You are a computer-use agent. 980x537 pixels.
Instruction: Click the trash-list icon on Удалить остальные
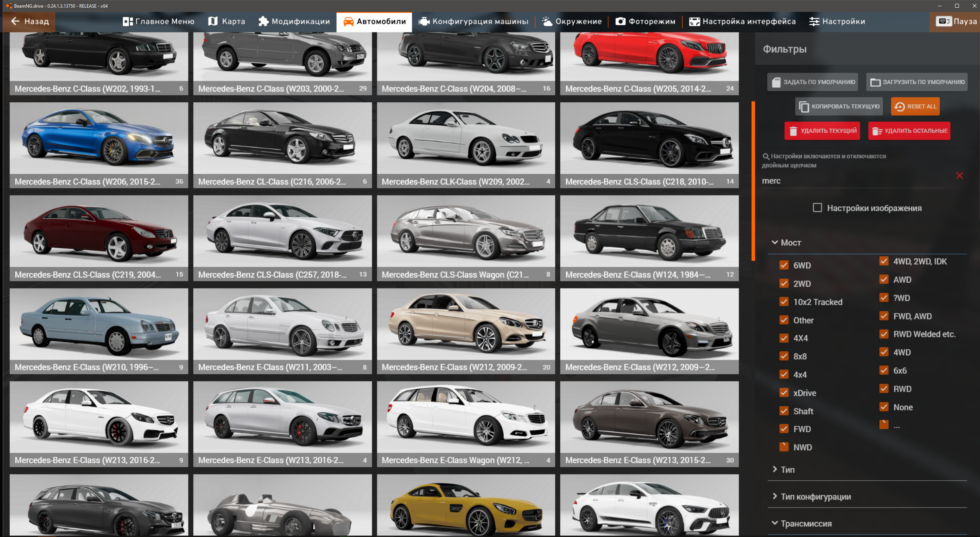(x=877, y=131)
